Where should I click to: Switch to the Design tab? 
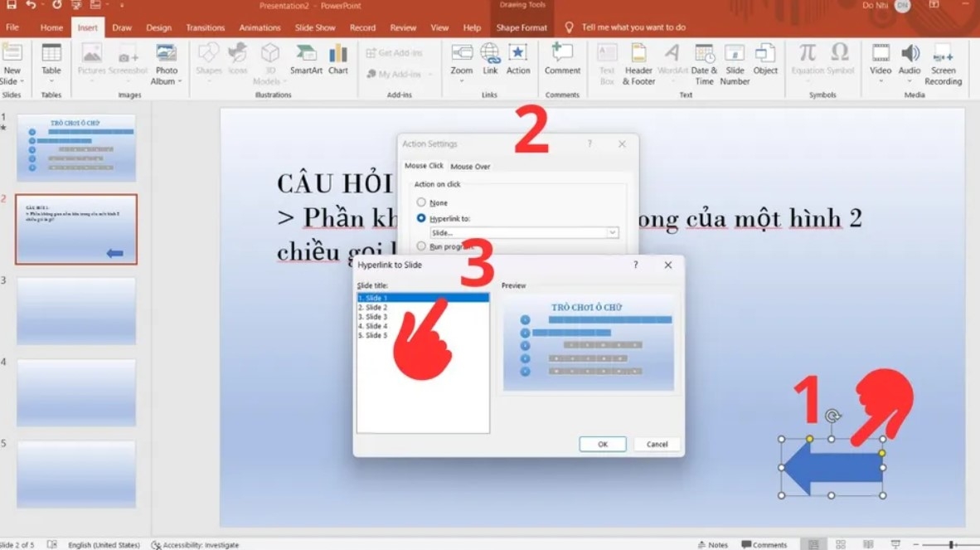coord(158,27)
